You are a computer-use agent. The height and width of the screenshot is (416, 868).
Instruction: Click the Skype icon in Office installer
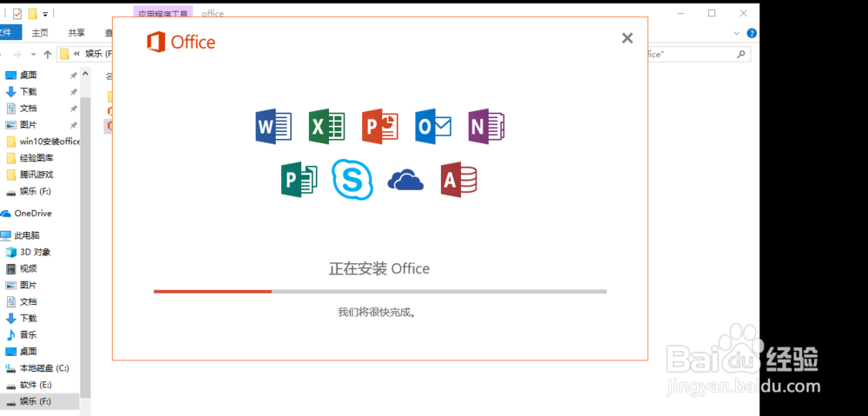(x=352, y=180)
